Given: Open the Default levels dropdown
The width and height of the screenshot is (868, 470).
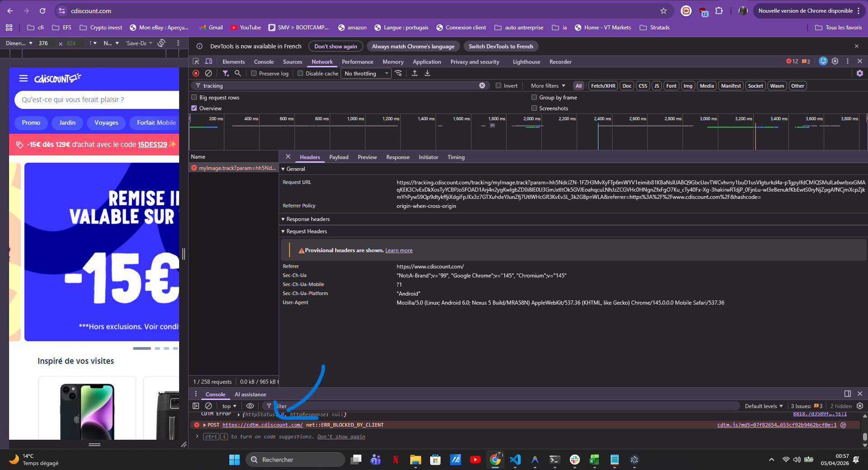Looking at the screenshot, I should click(x=764, y=406).
